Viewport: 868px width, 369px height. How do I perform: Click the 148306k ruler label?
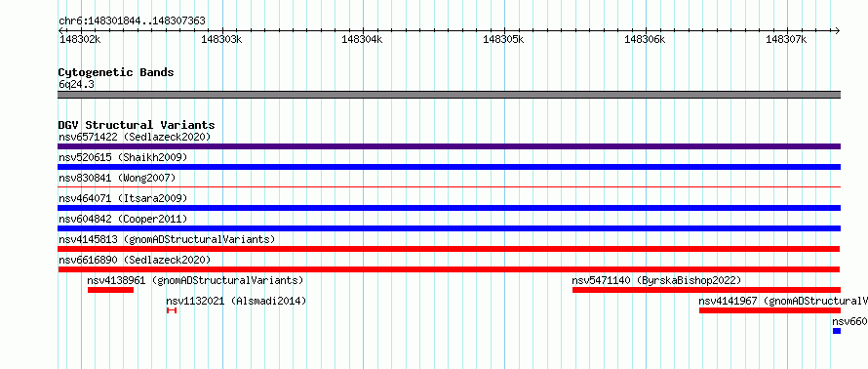pyautogui.click(x=645, y=39)
